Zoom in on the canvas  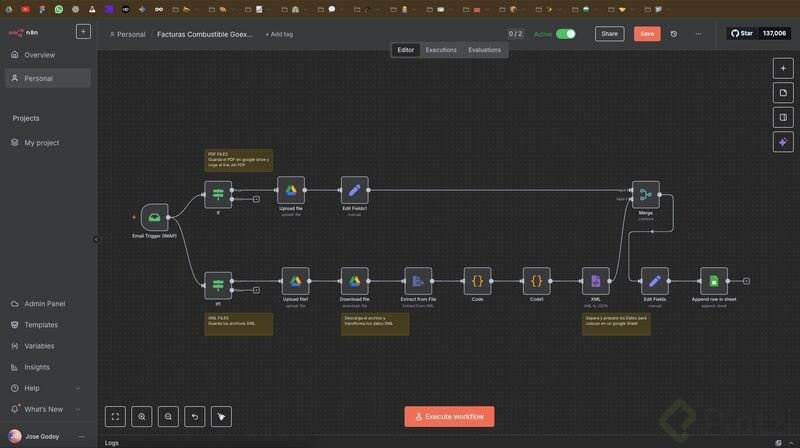pyautogui.click(x=142, y=417)
